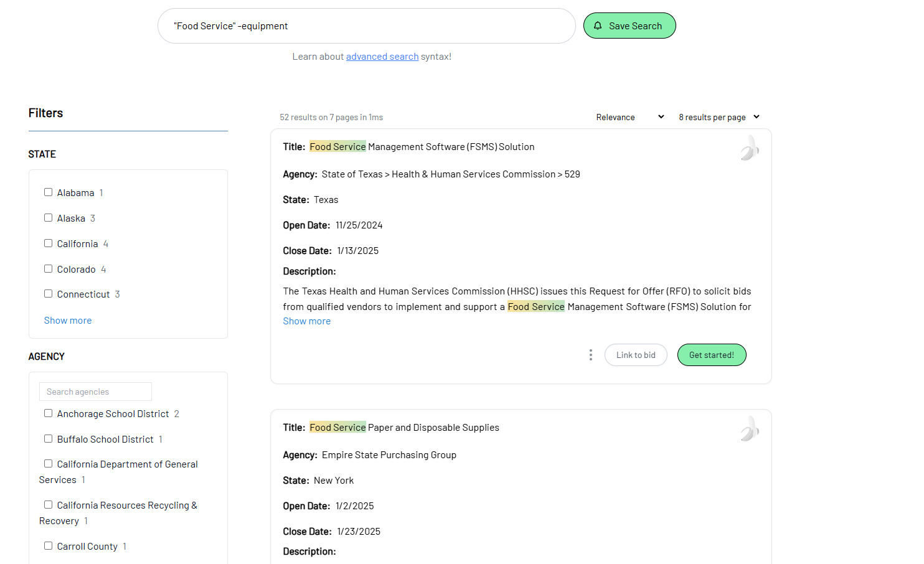
Task: Click agency text Empire State Purchasing Group
Action: point(389,455)
